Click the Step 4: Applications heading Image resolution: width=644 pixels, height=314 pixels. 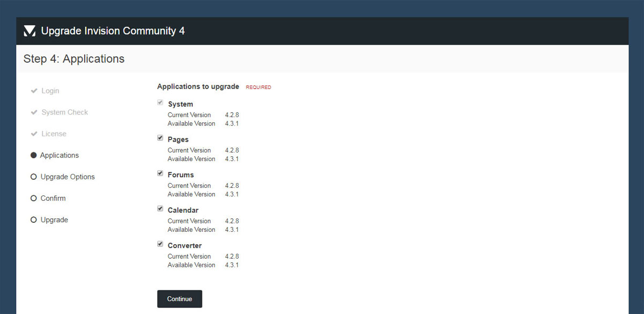(74, 59)
